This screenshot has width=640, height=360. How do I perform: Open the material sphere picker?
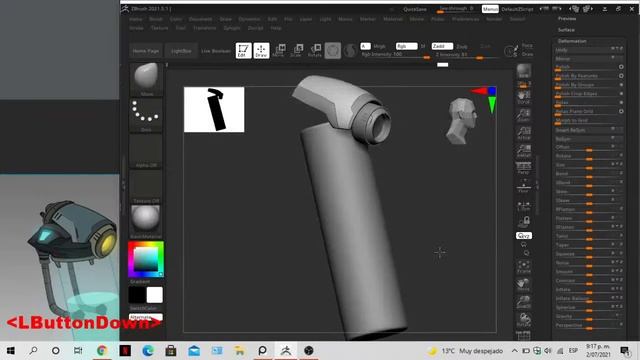point(146,222)
